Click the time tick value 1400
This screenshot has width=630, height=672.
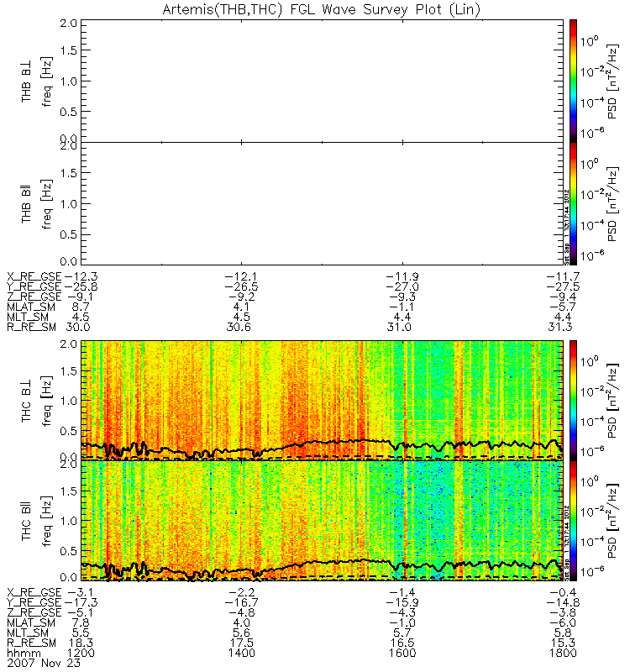click(x=242, y=654)
